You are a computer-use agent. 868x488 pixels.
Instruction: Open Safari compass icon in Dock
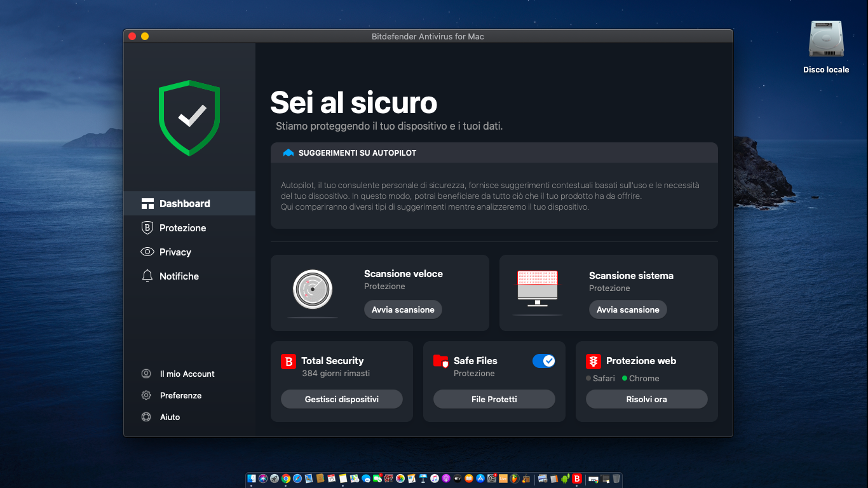[x=297, y=478]
